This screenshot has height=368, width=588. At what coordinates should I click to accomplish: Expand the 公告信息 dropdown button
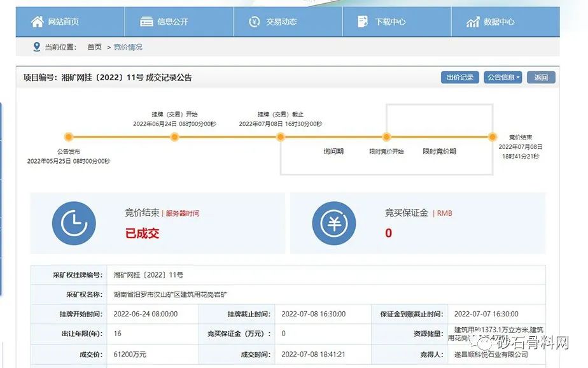point(503,78)
